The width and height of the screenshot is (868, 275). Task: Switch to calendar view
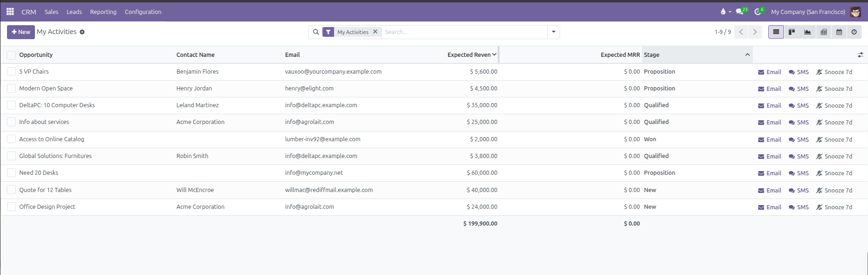pyautogui.click(x=839, y=32)
